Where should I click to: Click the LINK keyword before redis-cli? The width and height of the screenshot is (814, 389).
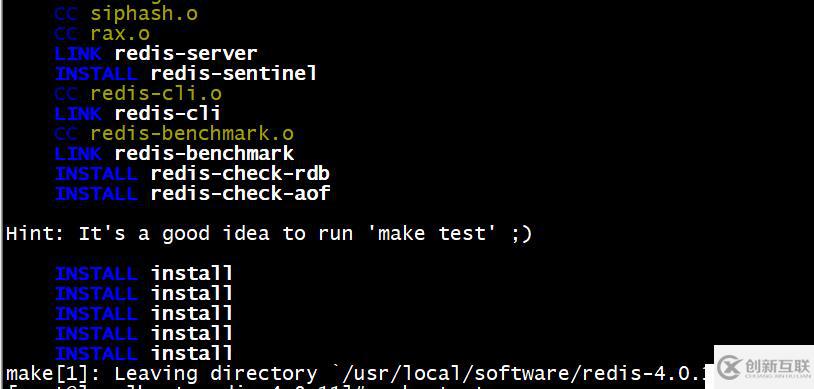(x=78, y=113)
